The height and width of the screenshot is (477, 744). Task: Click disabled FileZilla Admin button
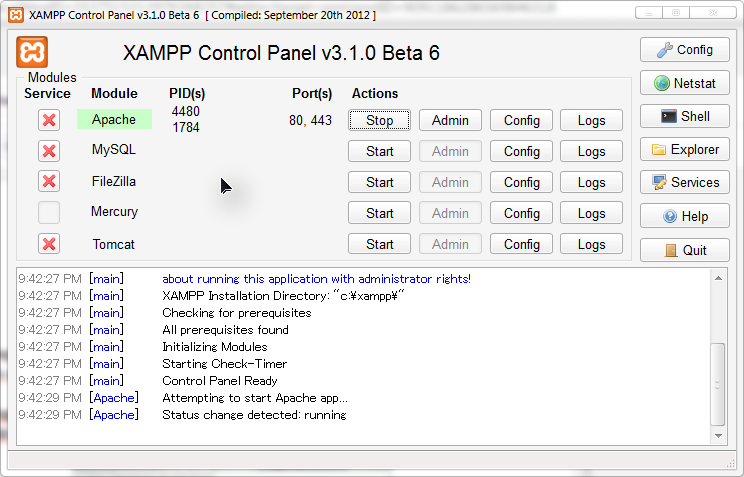click(x=450, y=182)
